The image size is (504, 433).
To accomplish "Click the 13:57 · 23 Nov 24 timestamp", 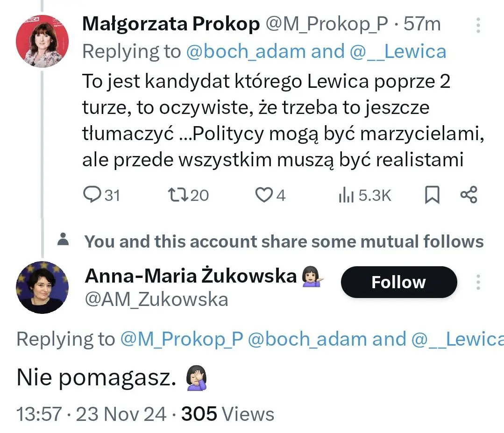I will (91, 414).
